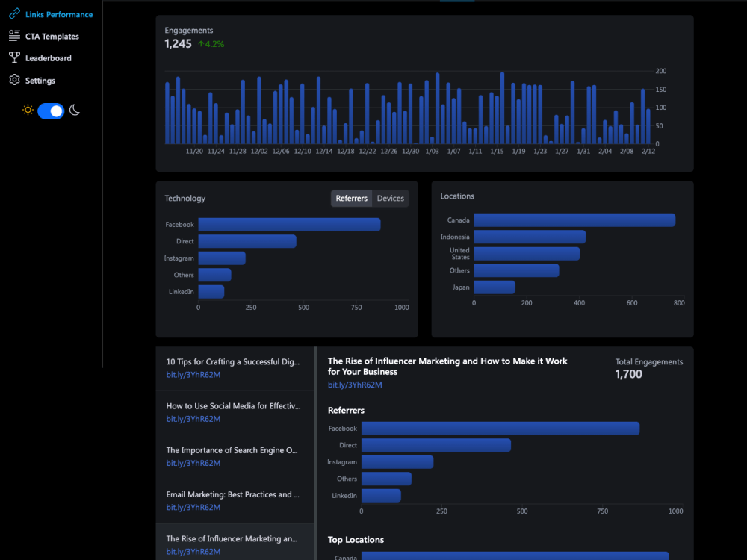Open bit.ly link under '10 Tips for Crafting'
The image size is (747, 560).
(x=193, y=375)
